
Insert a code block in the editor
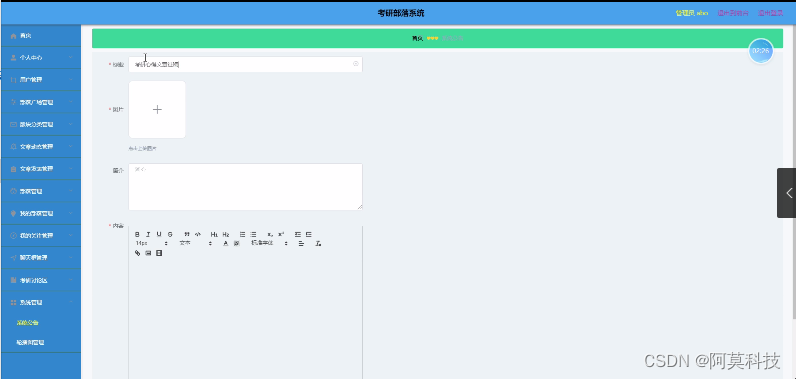198,234
